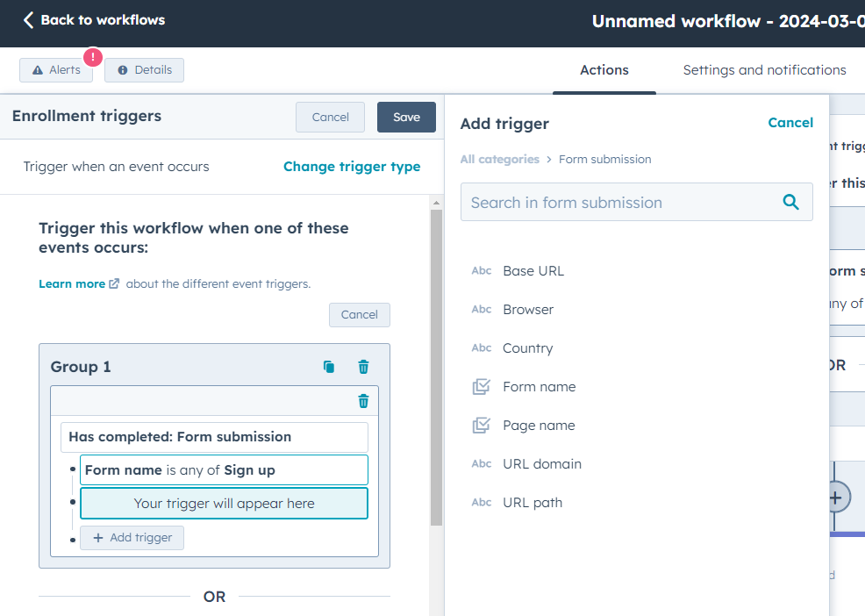Image resolution: width=865 pixels, height=616 pixels.
Task: Save the enrollment triggers
Action: pyautogui.click(x=406, y=117)
